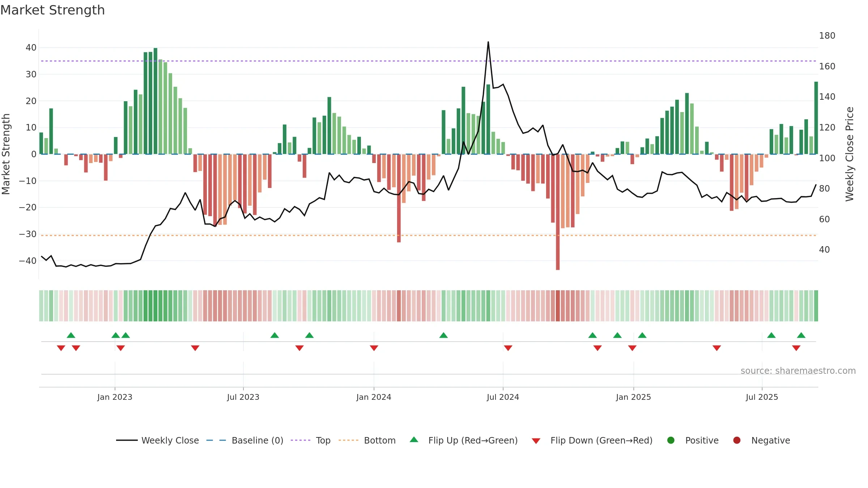Click the green Flip Up triangle in legend

click(414, 440)
